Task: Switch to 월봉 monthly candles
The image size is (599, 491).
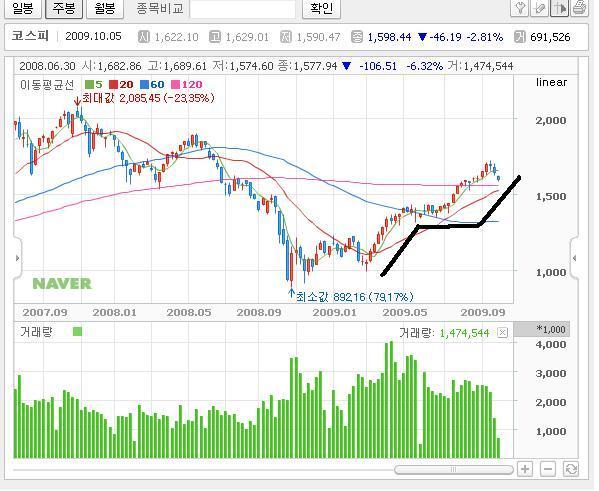Action: coord(105,8)
